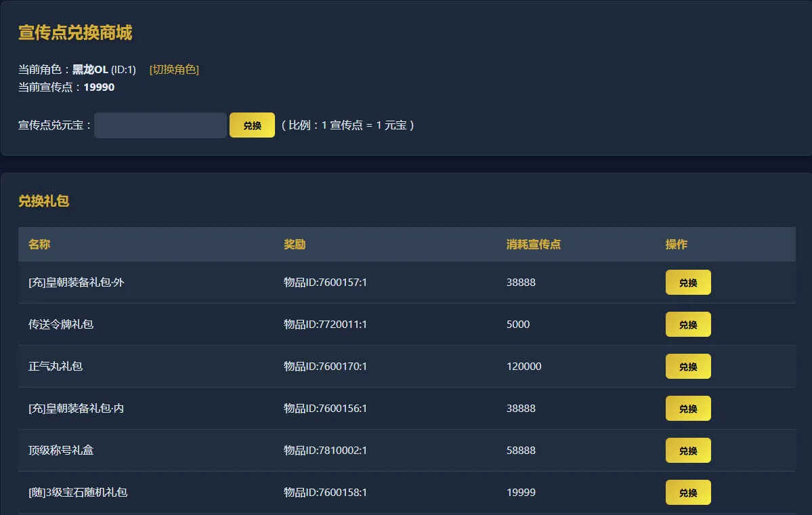Select the 120000 cost value
Image resolution: width=812 pixels, height=515 pixels.
point(523,367)
